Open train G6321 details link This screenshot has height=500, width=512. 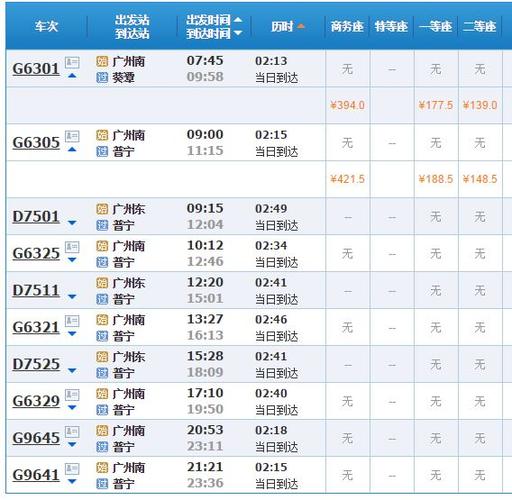[x=36, y=328]
